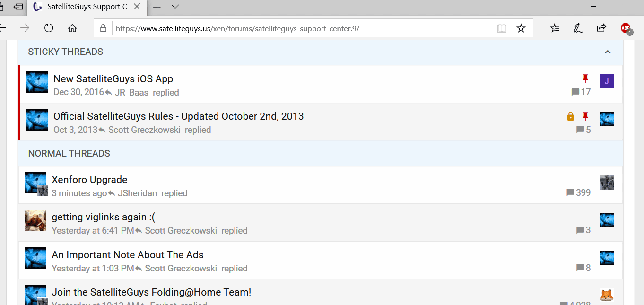Click Yesterday at 6:41 PM timestamp
Image resolution: width=644 pixels, height=305 pixels.
tap(93, 230)
